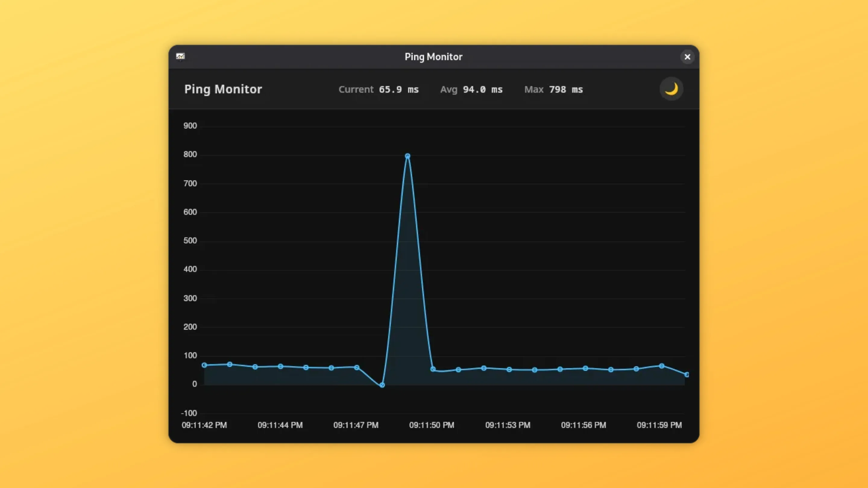Click the 09:11:50 PM timestamp label
This screenshot has height=488, width=868.
[x=432, y=425]
